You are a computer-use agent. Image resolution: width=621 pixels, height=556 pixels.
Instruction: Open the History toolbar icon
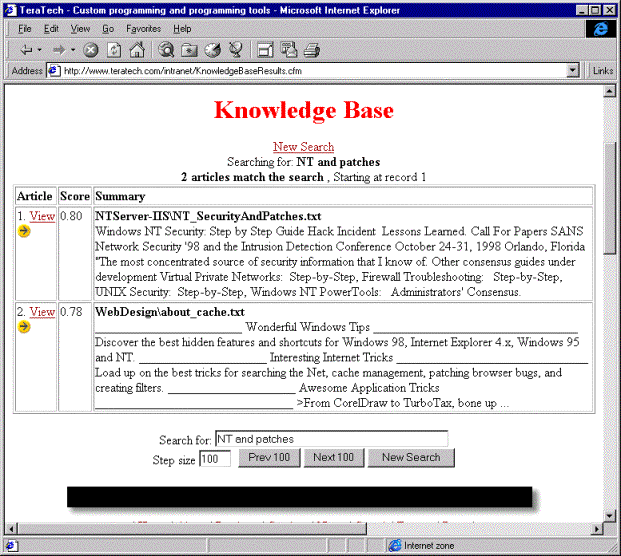click(x=213, y=50)
